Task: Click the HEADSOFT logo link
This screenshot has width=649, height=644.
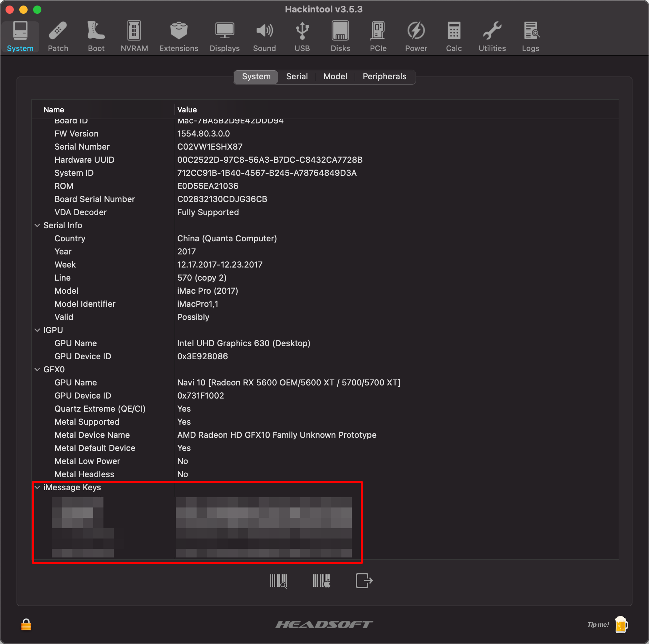Action: coord(324,624)
